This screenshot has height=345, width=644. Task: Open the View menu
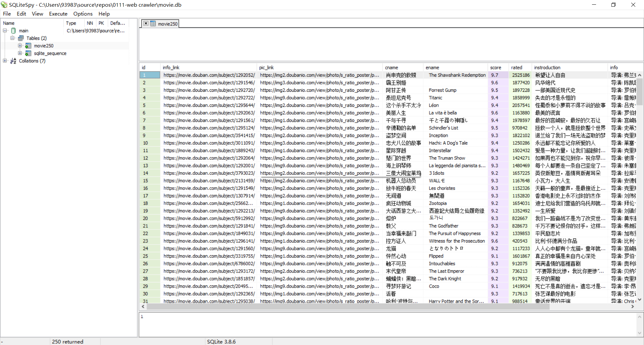click(37, 14)
